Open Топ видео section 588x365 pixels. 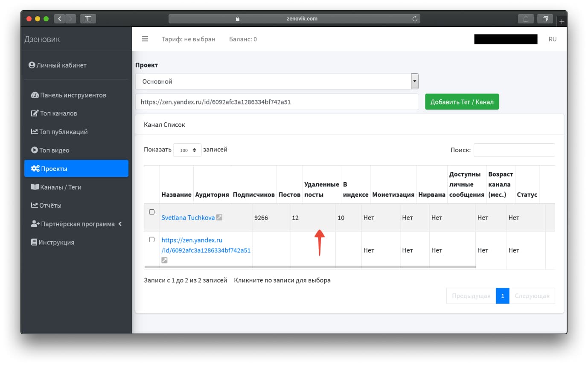click(x=76, y=150)
